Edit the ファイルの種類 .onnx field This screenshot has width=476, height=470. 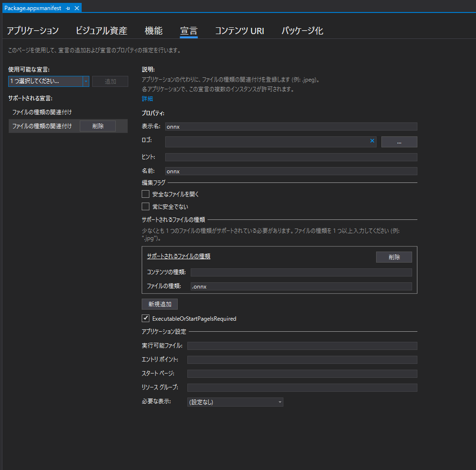tap(301, 287)
